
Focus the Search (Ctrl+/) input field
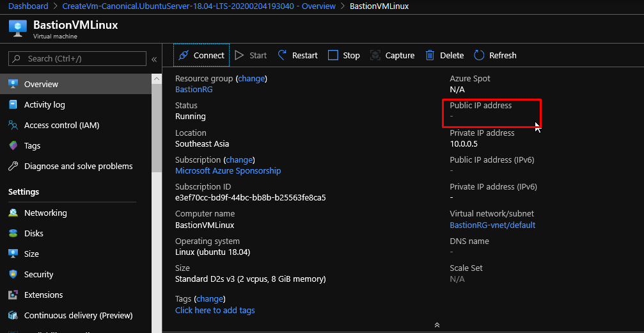point(77,59)
